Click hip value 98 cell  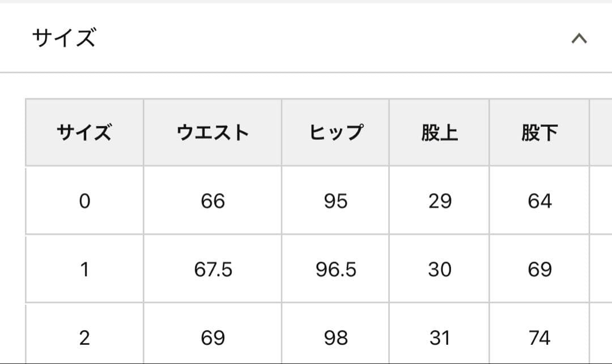pos(335,338)
